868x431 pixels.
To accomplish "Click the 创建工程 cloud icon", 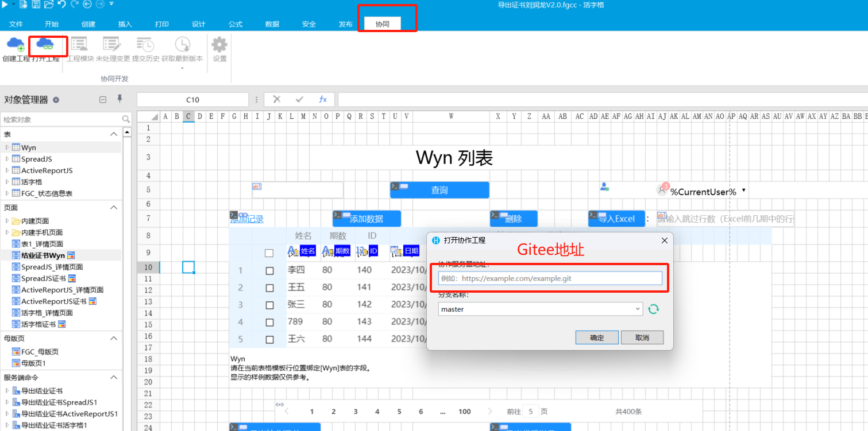I will (16, 44).
